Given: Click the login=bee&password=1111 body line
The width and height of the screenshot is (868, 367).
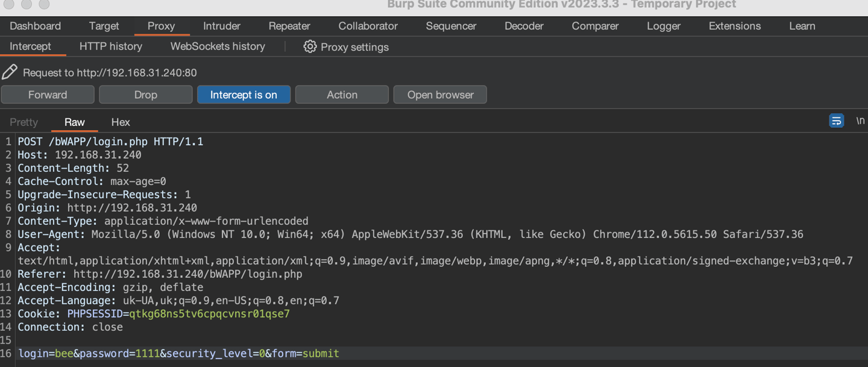Looking at the screenshot, I should pyautogui.click(x=179, y=354).
